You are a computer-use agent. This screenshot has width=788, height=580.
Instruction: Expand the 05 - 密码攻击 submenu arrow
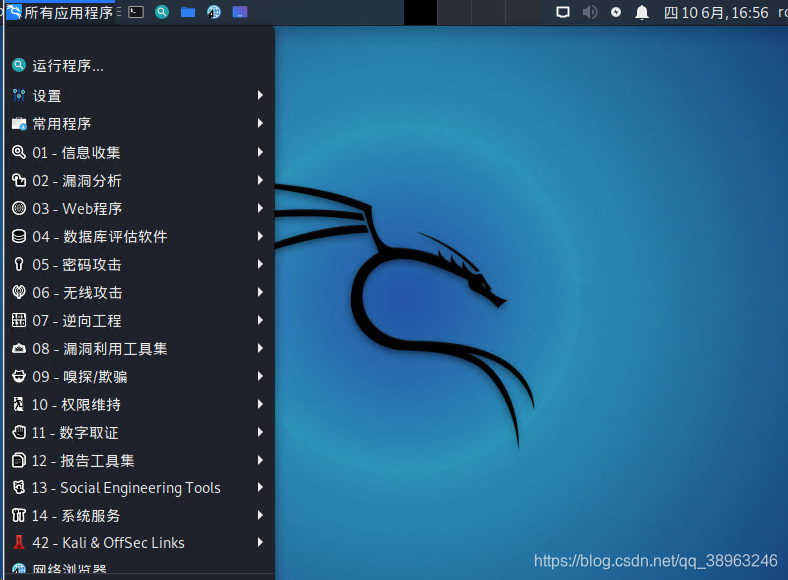260,264
